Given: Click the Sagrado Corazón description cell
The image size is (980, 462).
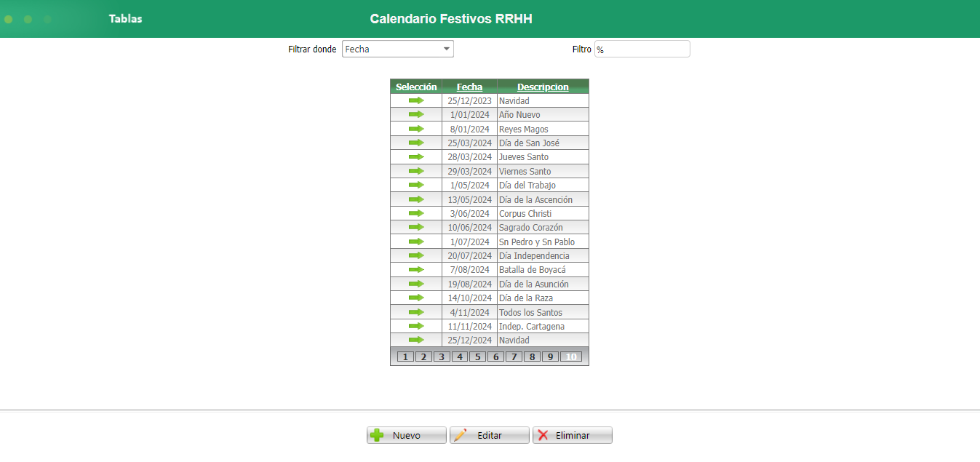Looking at the screenshot, I should [543, 228].
